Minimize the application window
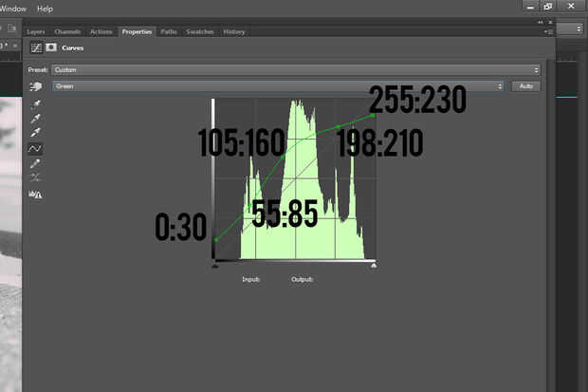The width and height of the screenshot is (588, 392). point(530,6)
